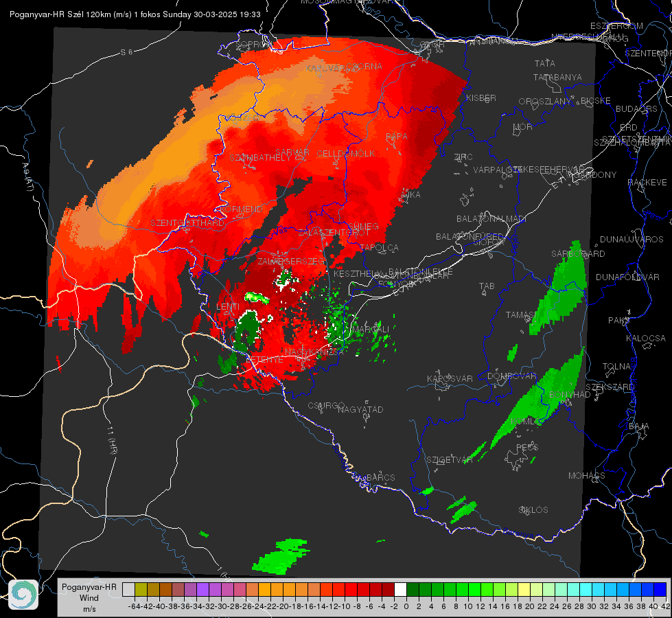Screen dimensions: 672x618
Task: Click the KESZTHELY city label
Action: click(358, 273)
